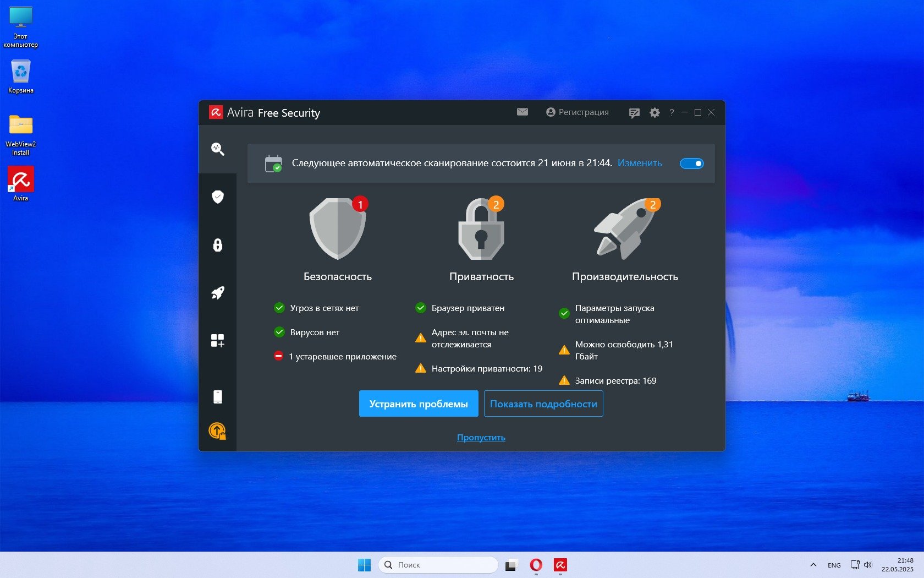The image size is (924, 578).
Task: Click the Windows taskbar Поиск search field
Action: point(438,565)
